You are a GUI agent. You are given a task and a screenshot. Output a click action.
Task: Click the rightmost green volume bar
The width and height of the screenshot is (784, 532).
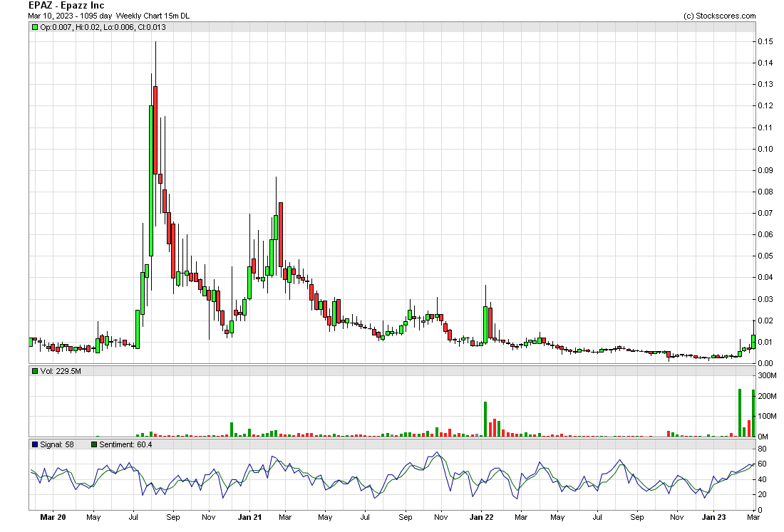tap(753, 413)
